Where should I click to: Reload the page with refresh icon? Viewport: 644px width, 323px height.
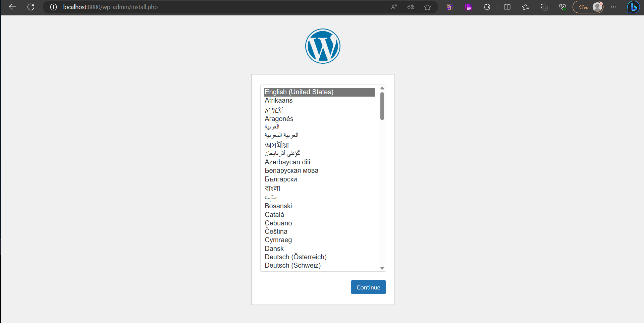point(31,7)
